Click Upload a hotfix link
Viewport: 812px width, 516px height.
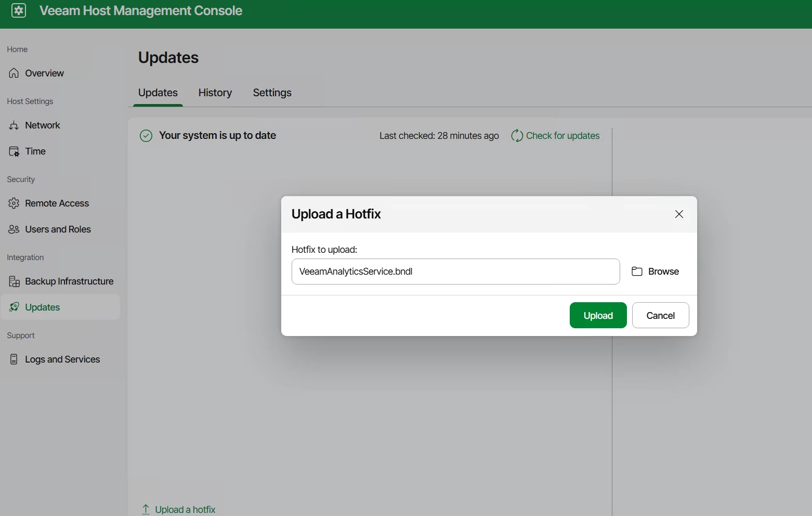[185, 510]
